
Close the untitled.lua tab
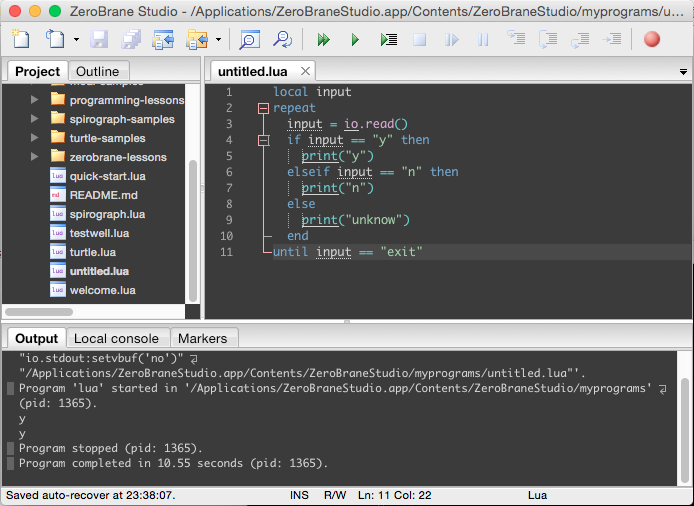(305, 71)
